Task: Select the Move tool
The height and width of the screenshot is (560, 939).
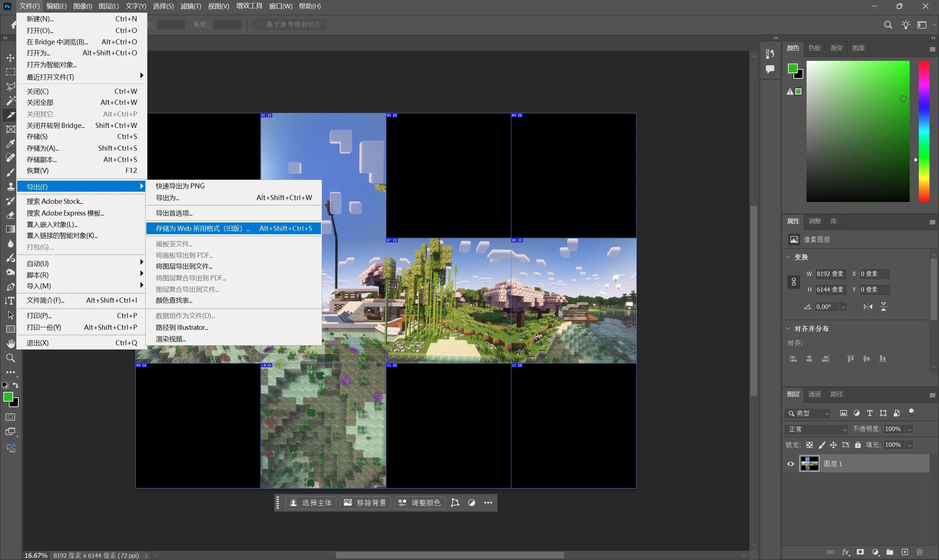Action: (11, 58)
